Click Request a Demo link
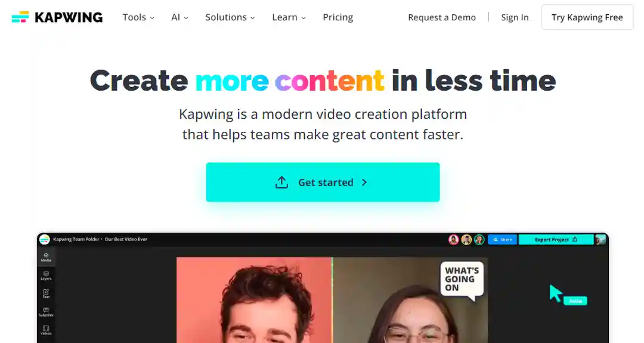Viewport: 644px width, 343px height. tap(441, 17)
